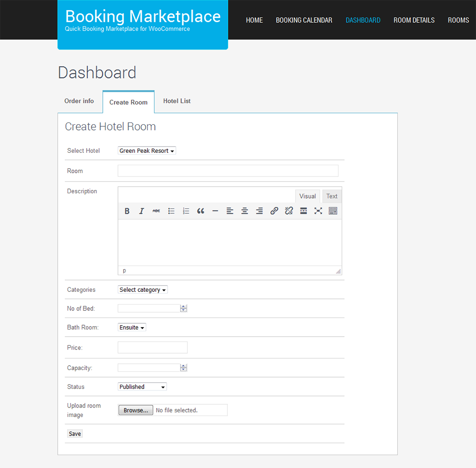Focus the No of Bed number field

[149, 308]
